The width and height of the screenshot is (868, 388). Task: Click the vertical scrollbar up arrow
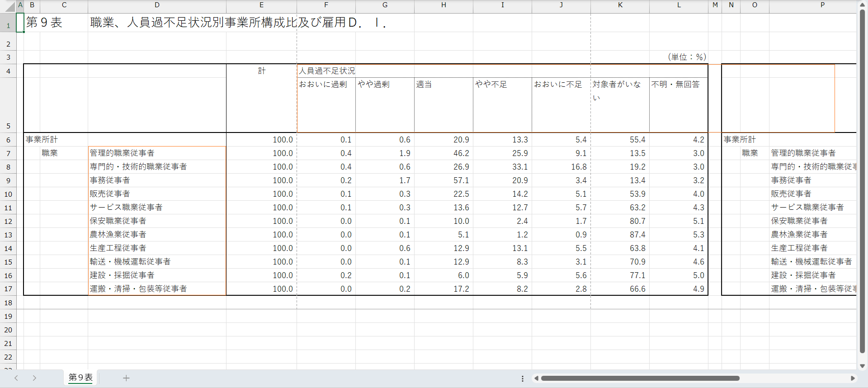pos(862,5)
